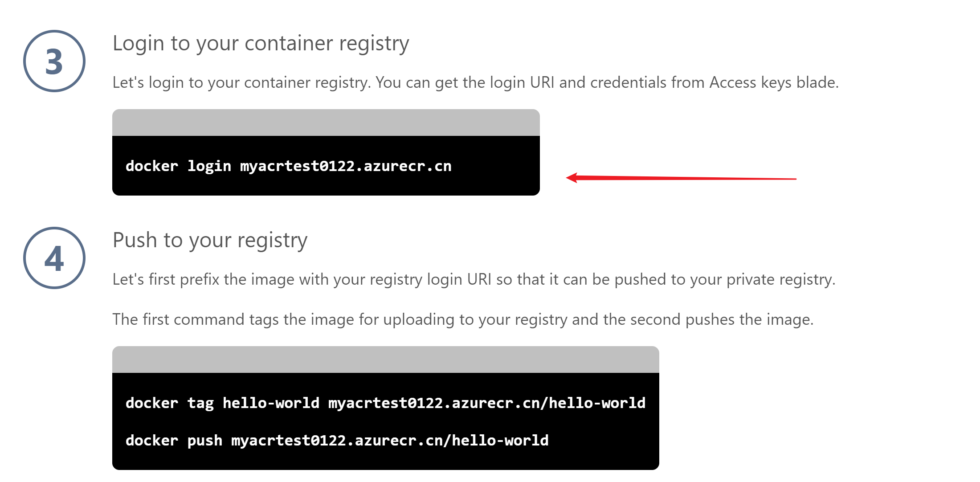The height and width of the screenshot is (482, 980).
Task: Click the registry target path in docker tag line
Action: pyautogui.click(x=486, y=403)
